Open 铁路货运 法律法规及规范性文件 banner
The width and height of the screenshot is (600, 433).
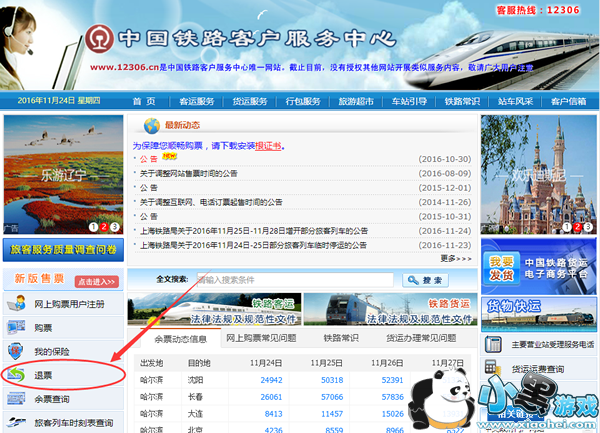pos(390,309)
